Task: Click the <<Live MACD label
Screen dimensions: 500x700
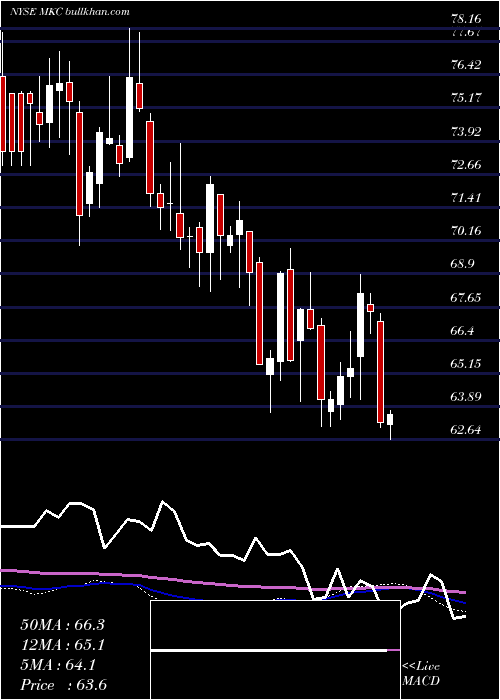Action: coord(421,674)
